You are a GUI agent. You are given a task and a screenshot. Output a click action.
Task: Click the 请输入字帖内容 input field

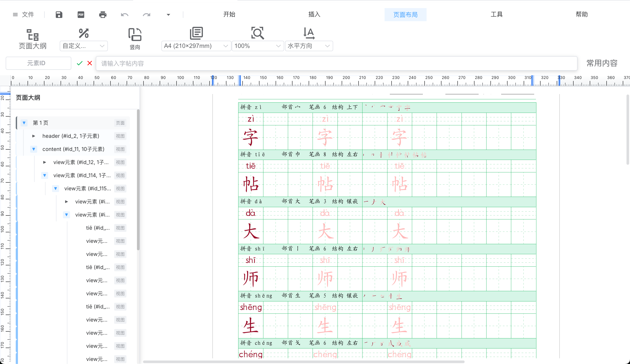336,63
